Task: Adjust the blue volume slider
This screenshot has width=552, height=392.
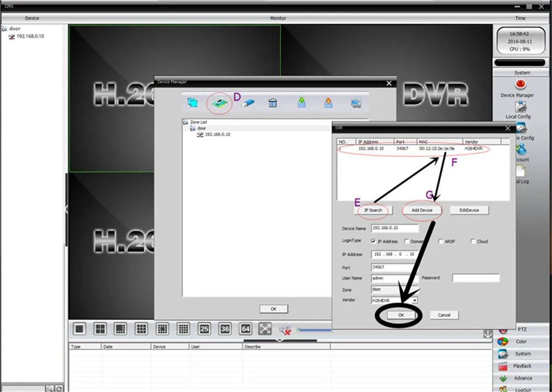Action: 315,330
